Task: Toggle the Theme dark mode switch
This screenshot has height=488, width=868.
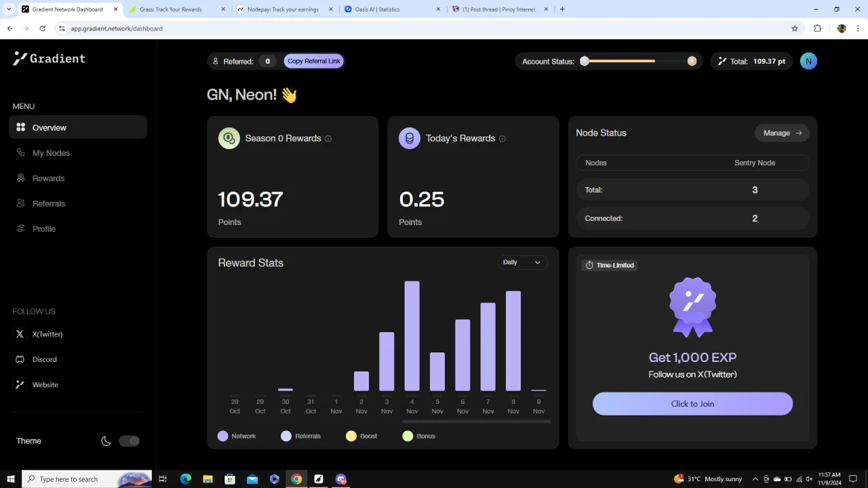Action: pos(129,441)
